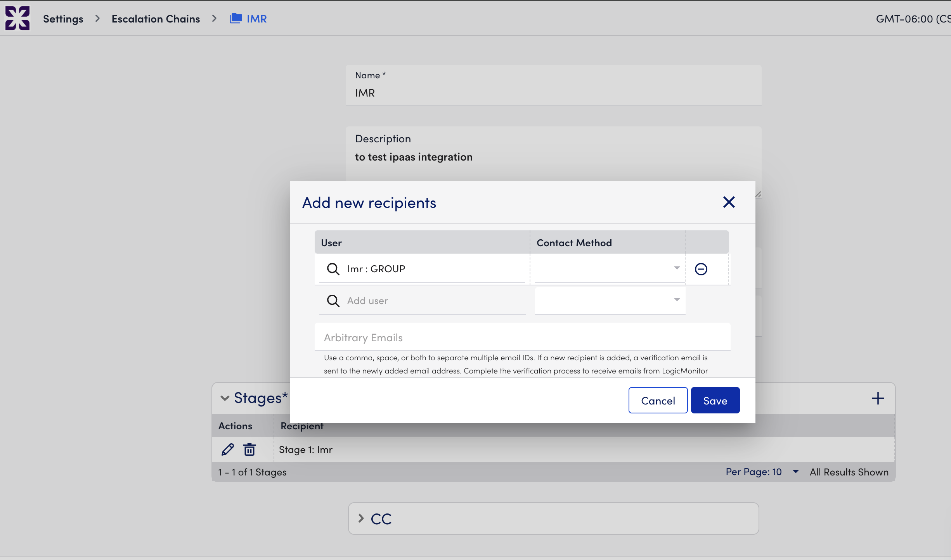The height and width of the screenshot is (560, 951).
Task: Open the Per Page 10 dropdown
Action: coord(795,472)
